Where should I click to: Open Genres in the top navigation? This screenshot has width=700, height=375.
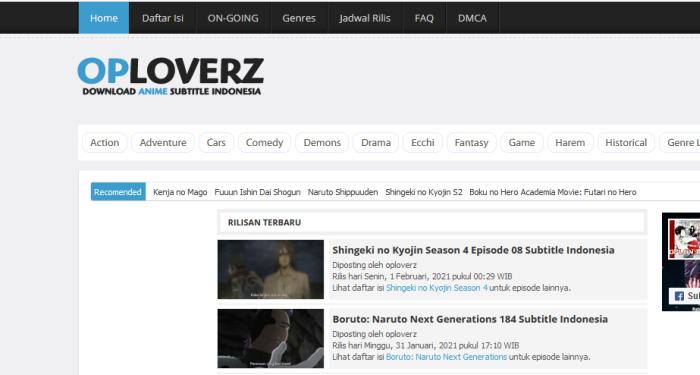point(299,18)
